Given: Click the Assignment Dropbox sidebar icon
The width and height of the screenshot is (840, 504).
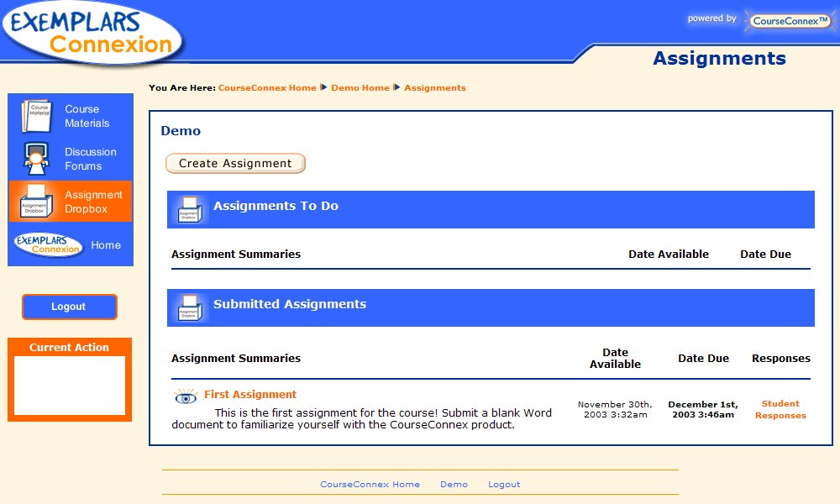Looking at the screenshot, I should [36, 202].
